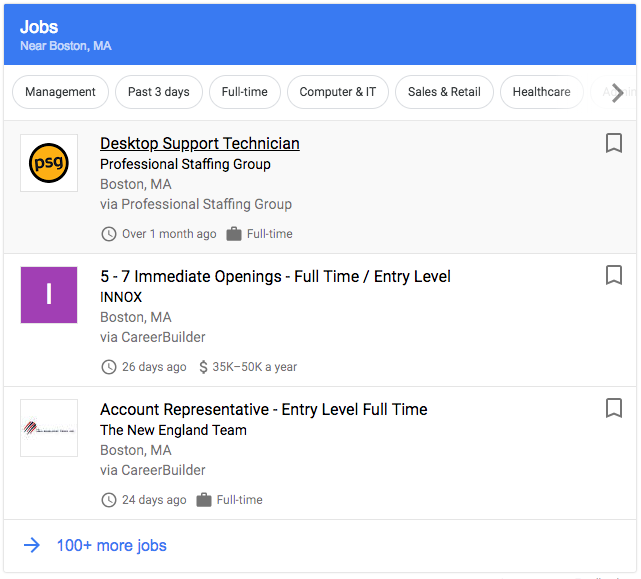The height and width of the screenshot is (579, 641).
Task: Select the Management filter chip
Action: [x=60, y=92]
